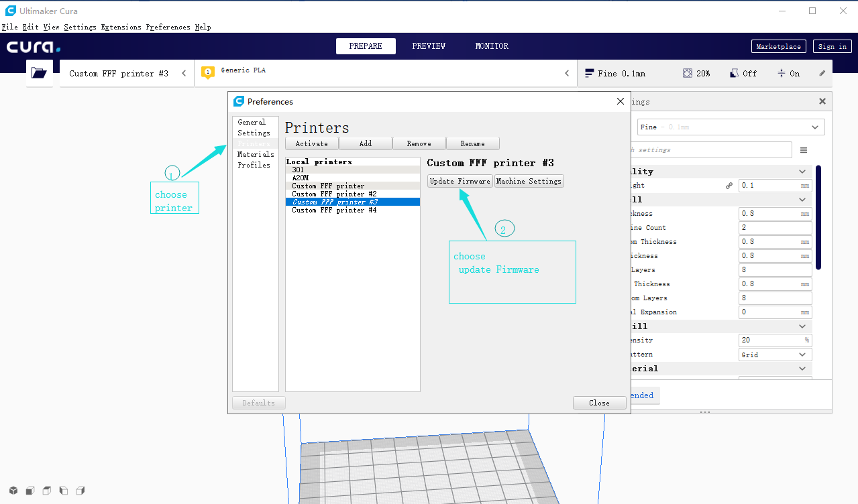Close the print settings panel with X

[822, 101]
